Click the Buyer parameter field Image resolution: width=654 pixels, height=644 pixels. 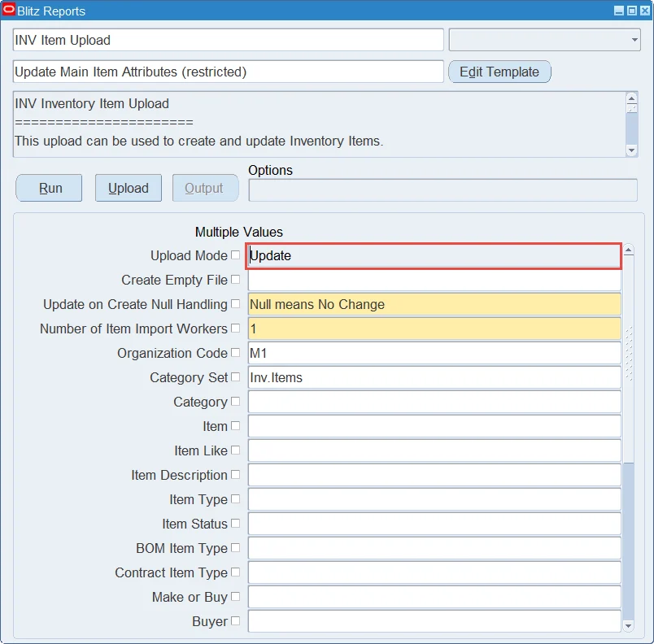[434, 621]
